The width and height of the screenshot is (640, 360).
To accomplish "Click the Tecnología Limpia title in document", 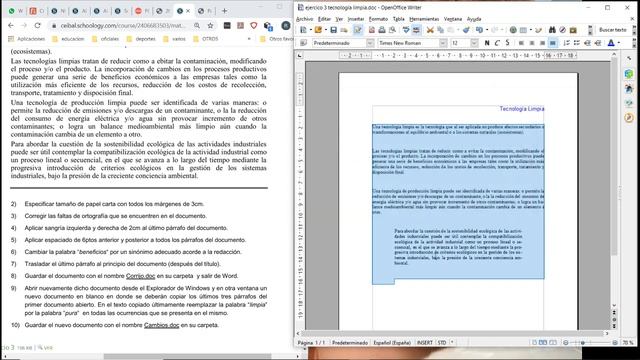I will click(522, 109).
